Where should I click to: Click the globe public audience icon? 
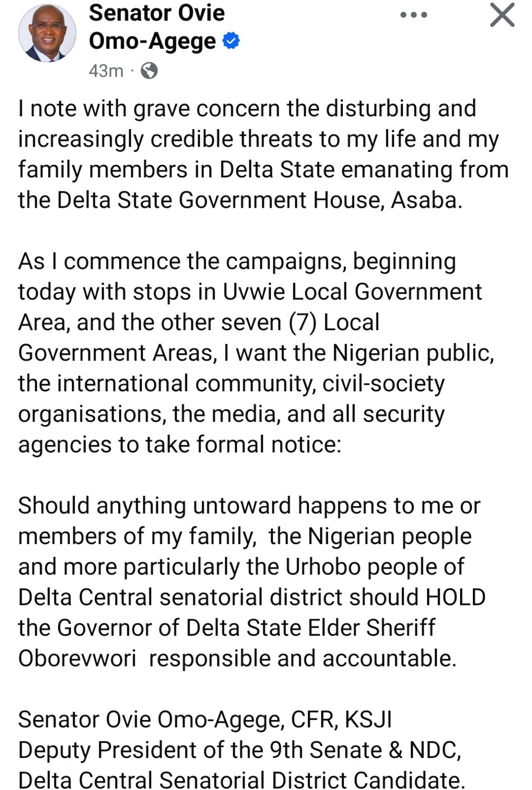pos(149,70)
